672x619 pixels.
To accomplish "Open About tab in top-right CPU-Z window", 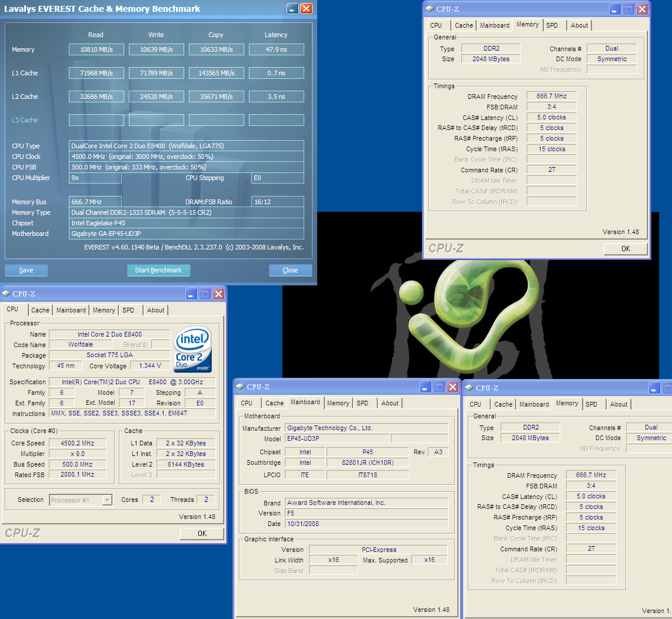I will click(579, 25).
